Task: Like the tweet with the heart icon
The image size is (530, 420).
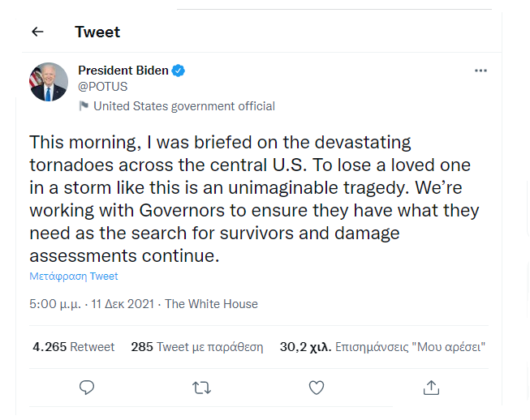Action: [317, 388]
